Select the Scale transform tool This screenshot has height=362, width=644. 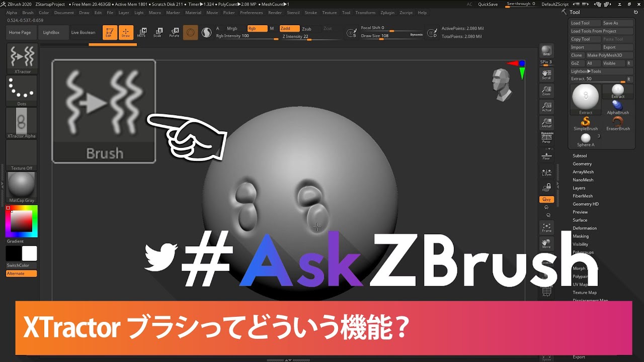click(158, 33)
